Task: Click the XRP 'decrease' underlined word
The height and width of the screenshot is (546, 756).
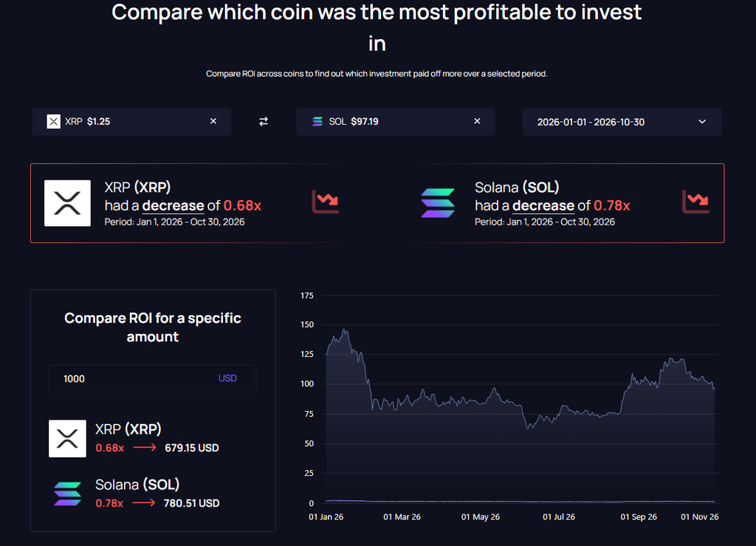Action: 173,206
